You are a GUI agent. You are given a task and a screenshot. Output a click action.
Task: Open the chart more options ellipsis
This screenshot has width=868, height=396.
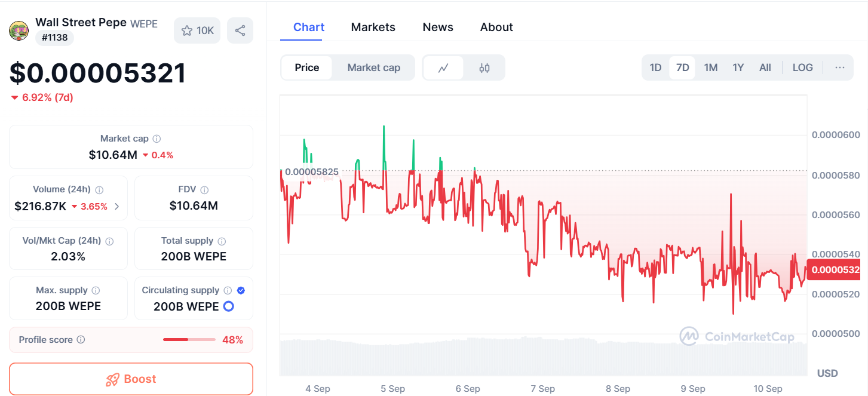[840, 67]
